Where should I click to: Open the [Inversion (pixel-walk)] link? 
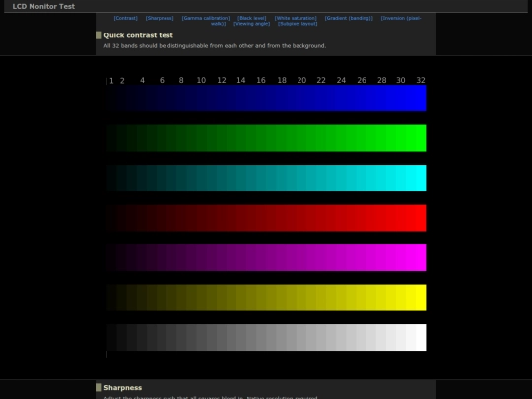tap(401, 18)
